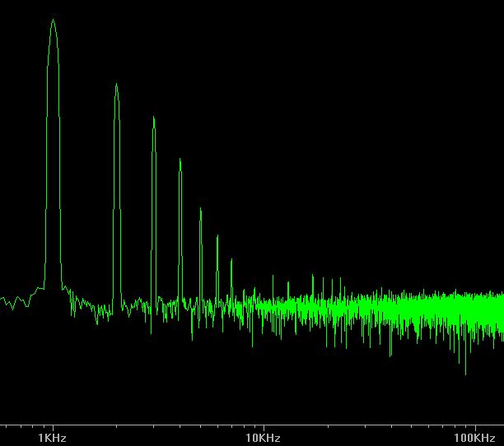Click the 10KHz frequency axis label
Screen dimensions: 504x446
click(263, 438)
